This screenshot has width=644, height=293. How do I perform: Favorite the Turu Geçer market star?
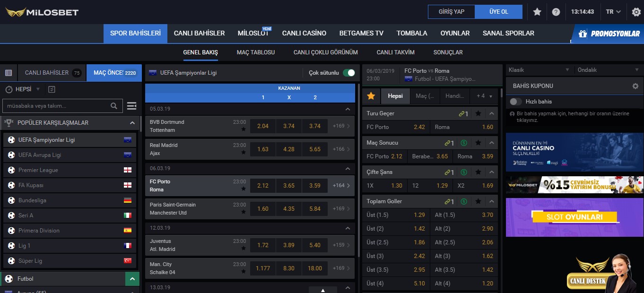[478, 113]
